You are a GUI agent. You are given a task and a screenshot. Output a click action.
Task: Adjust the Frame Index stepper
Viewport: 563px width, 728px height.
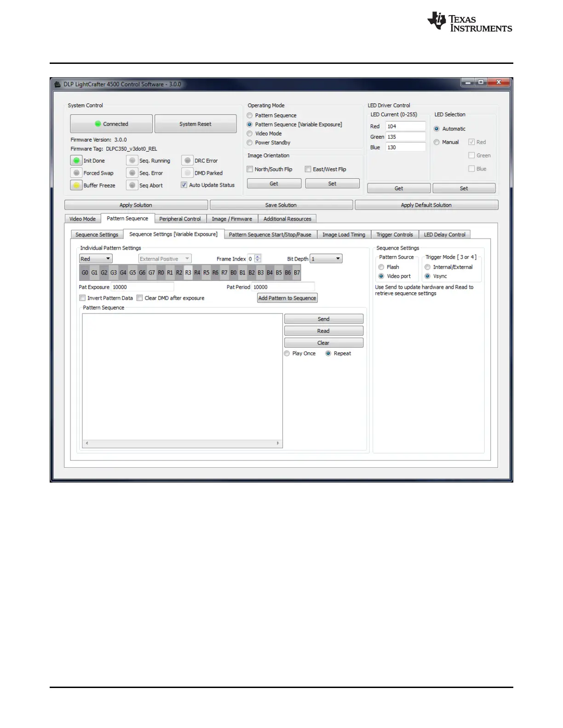coord(258,259)
